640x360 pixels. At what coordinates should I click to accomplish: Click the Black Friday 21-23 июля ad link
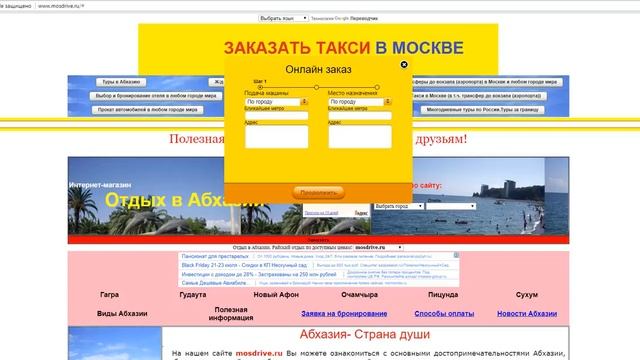244,265
